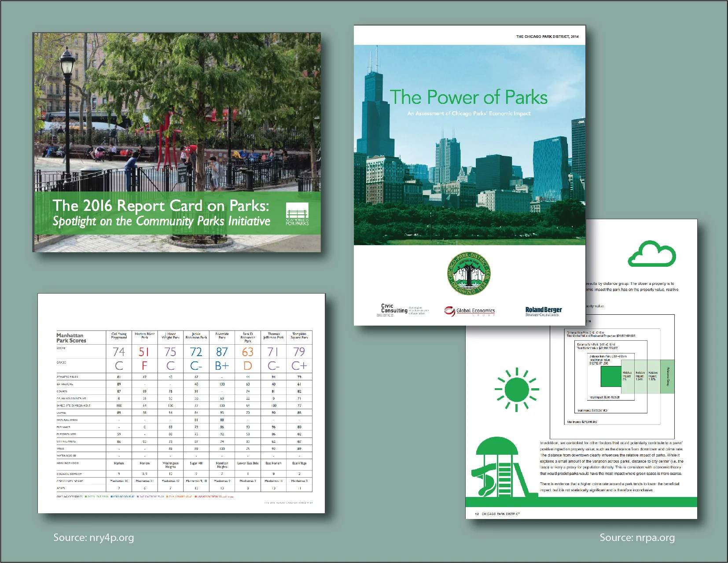The width and height of the screenshot is (728, 563).
Task: Click 'Spotlight on the Community Parks Initiative' subtitle
Action: pos(161,221)
